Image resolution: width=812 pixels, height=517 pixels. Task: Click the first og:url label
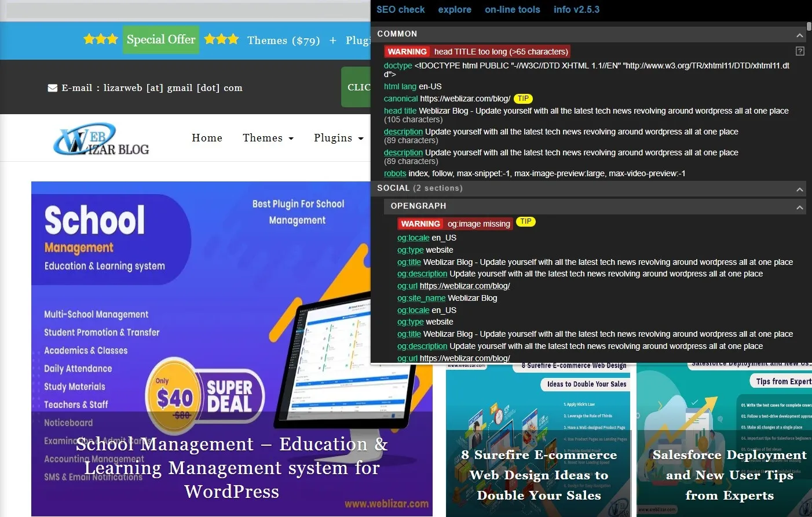pyautogui.click(x=408, y=286)
